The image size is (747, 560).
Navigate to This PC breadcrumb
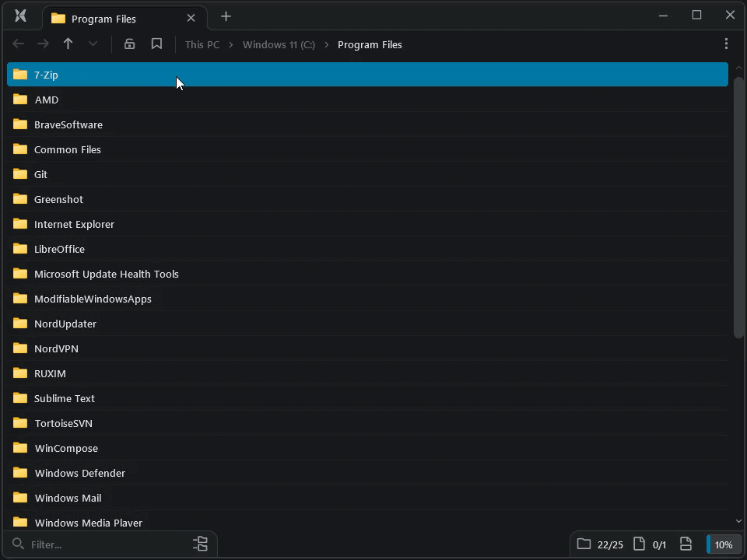tap(202, 45)
